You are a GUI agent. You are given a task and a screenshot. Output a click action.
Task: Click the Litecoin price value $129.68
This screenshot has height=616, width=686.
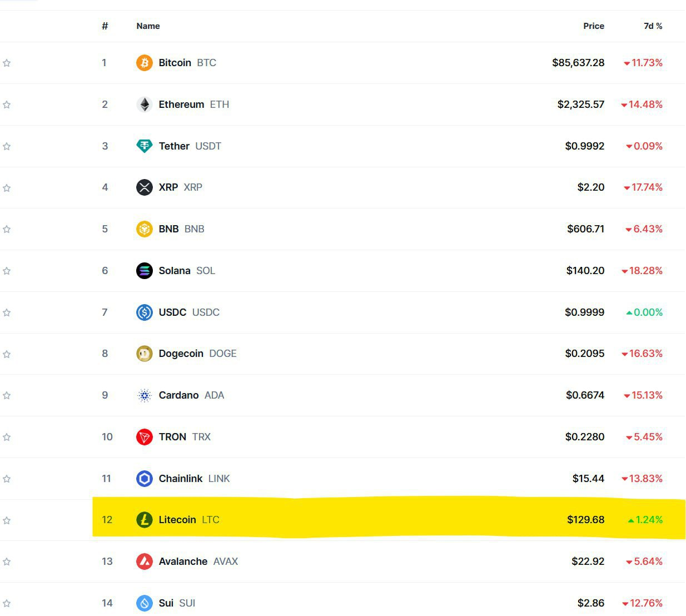coord(585,520)
